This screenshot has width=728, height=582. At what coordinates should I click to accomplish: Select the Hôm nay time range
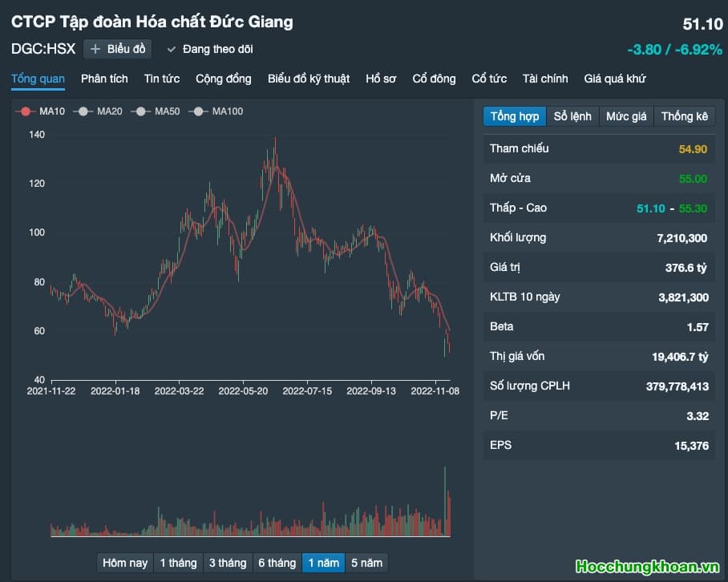[125, 563]
